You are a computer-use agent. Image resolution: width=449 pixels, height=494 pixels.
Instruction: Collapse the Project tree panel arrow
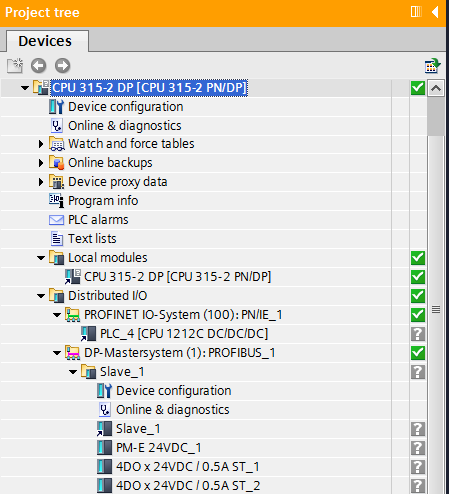(435, 12)
